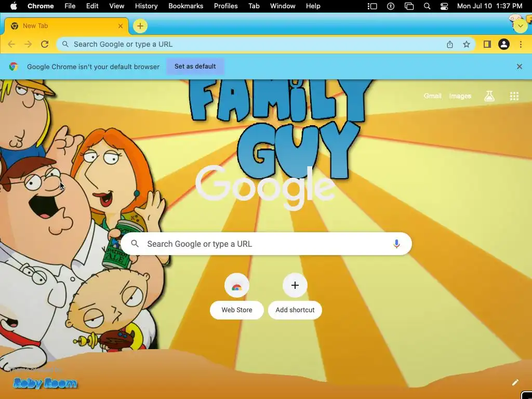
Task: Open the Bookmarks menu
Action: (x=185, y=6)
